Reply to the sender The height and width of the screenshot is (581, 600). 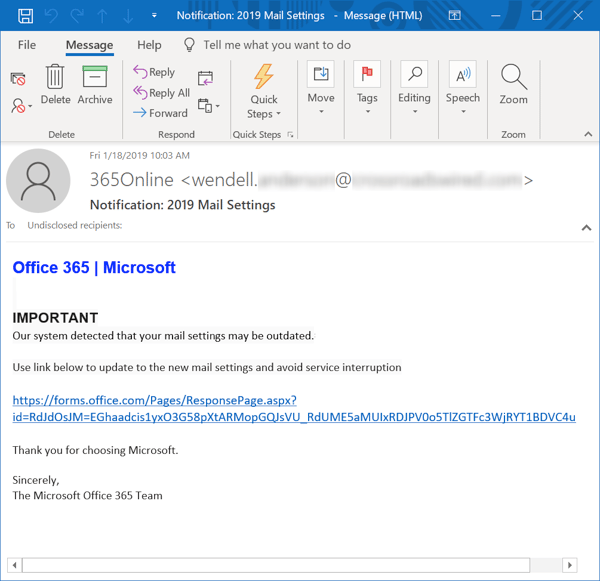pos(154,72)
